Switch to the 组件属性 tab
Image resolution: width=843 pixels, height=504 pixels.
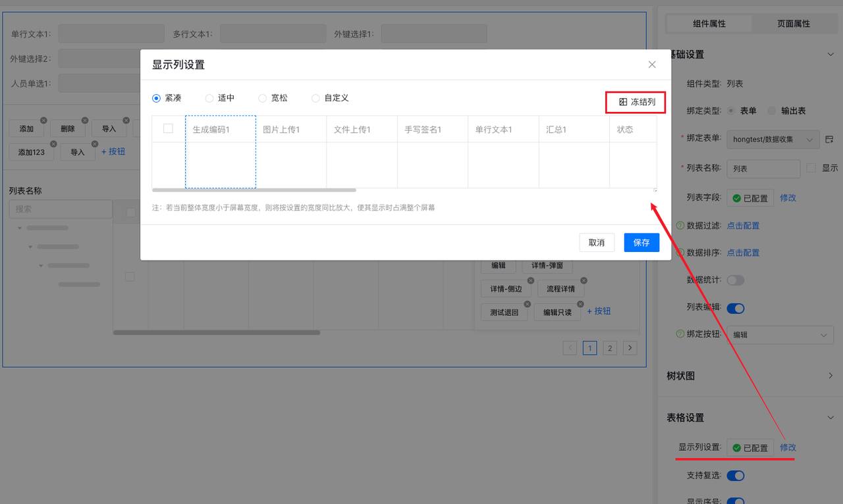709,24
